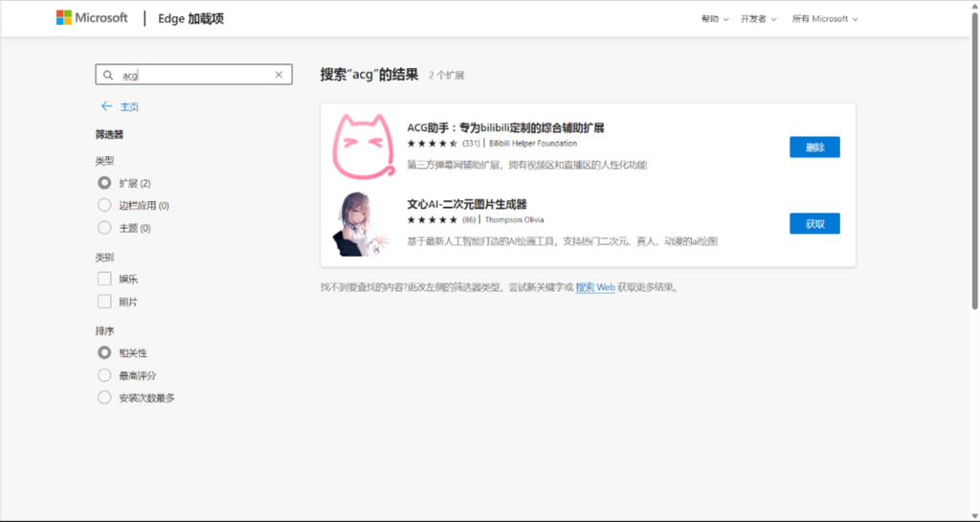Sort results by 相关性

[x=104, y=353]
